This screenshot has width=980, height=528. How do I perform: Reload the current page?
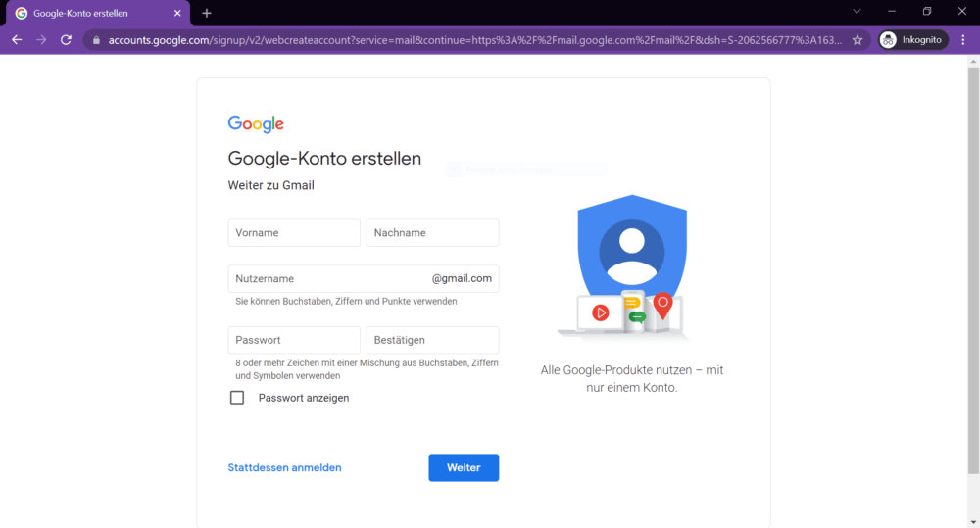pyautogui.click(x=66, y=40)
